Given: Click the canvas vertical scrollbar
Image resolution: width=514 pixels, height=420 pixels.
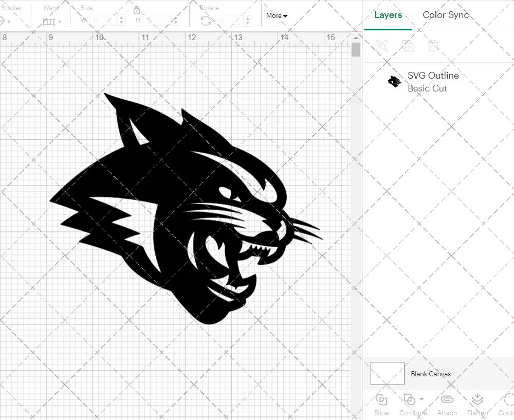Looking at the screenshot, I should [x=355, y=49].
